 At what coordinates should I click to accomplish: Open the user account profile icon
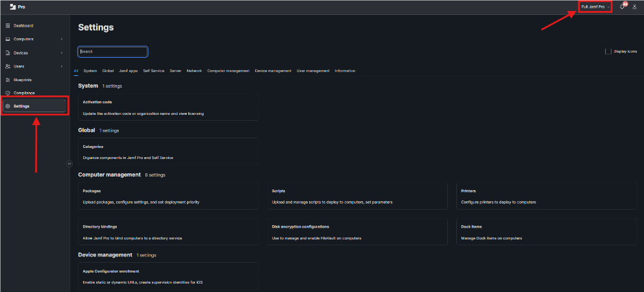tap(634, 6)
